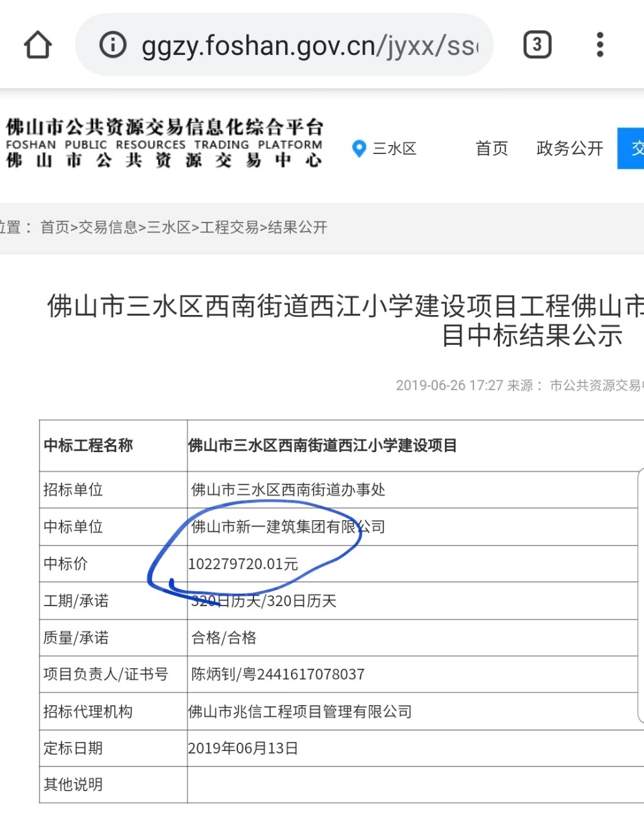
Task: Open the browser three-dot overflow menu
Action: pyautogui.click(x=600, y=45)
